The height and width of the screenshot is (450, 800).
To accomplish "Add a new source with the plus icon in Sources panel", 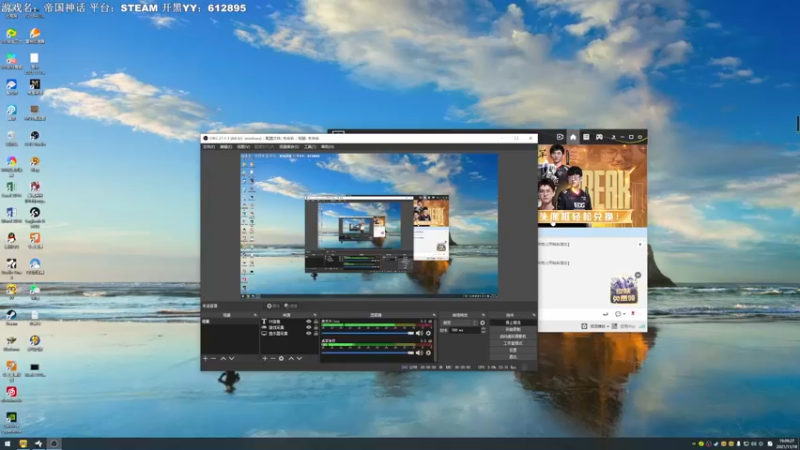I will tap(265, 359).
